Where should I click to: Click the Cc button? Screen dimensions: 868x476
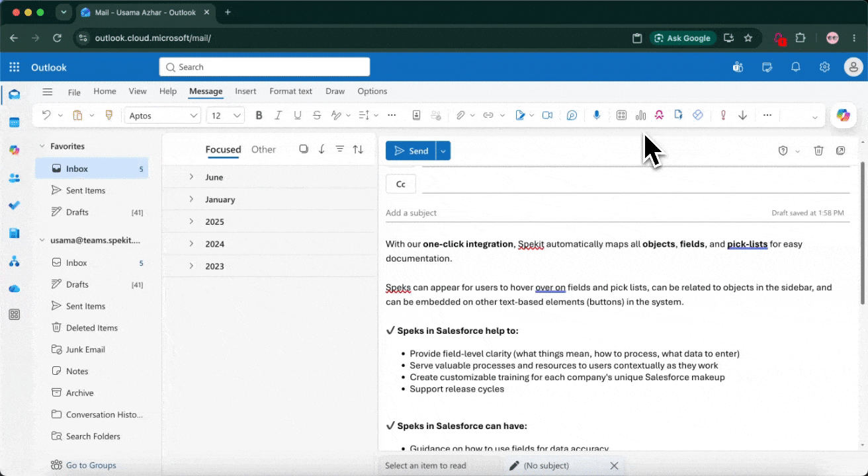click(x=401, y=184)
